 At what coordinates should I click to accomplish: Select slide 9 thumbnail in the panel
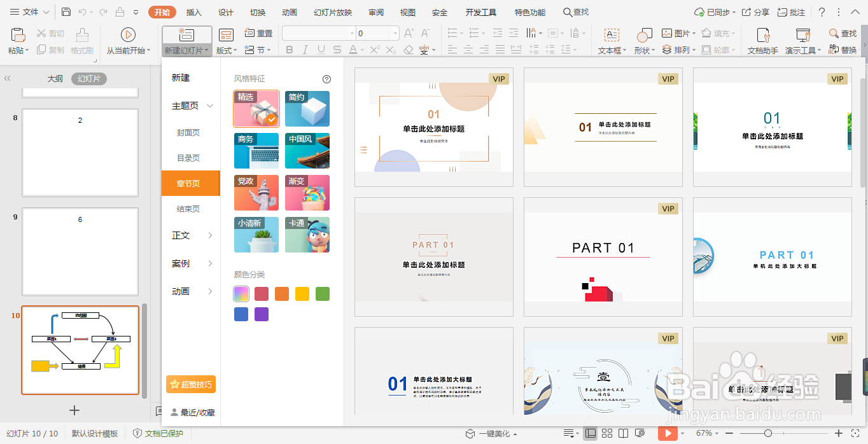point(80,252)
